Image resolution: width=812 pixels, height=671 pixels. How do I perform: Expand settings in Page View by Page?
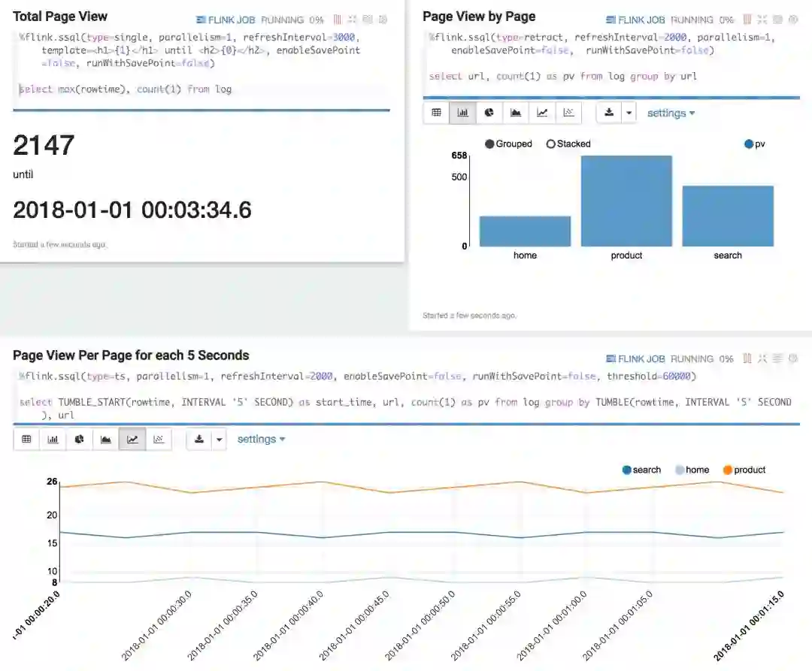(671, 113)
